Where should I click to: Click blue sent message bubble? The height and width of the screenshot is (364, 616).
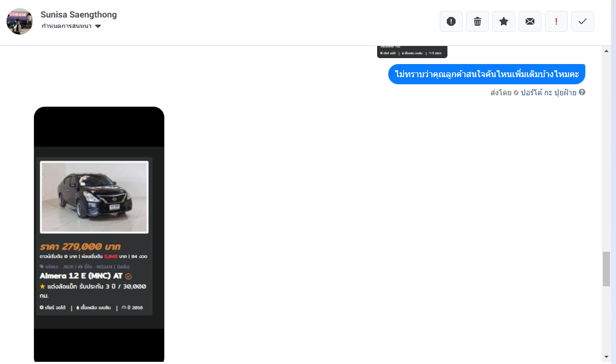(x=487, y=74)
